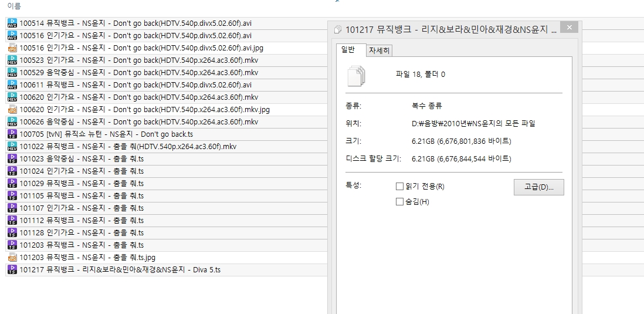Click the MKV icon of 100529 음악중심 file
Viewport: 644px width, 314px height.
pyautogui.click(x=12, y=73)
